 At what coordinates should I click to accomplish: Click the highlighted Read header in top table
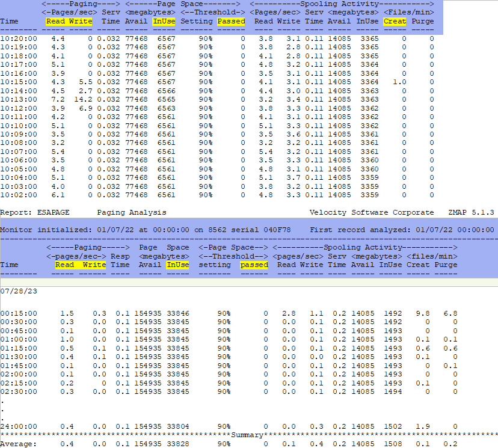[x=55, y=21]
